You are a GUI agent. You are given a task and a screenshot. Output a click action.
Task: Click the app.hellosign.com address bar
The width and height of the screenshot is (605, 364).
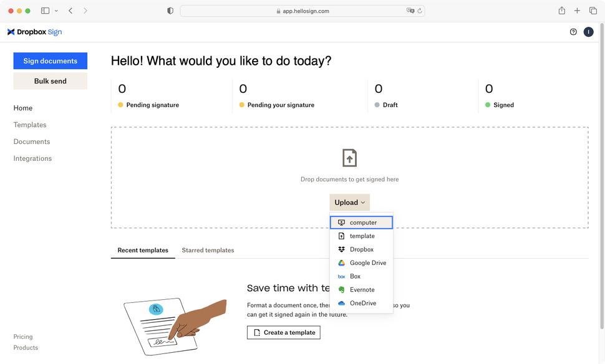pos(302,11)
